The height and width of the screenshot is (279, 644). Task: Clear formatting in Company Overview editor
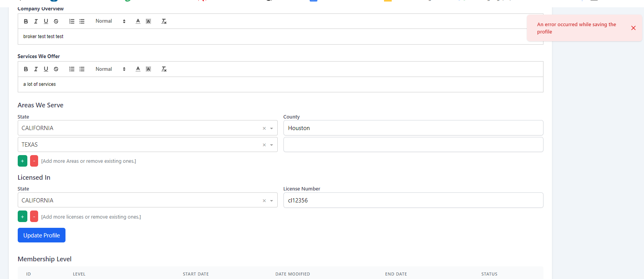point(164,22)
